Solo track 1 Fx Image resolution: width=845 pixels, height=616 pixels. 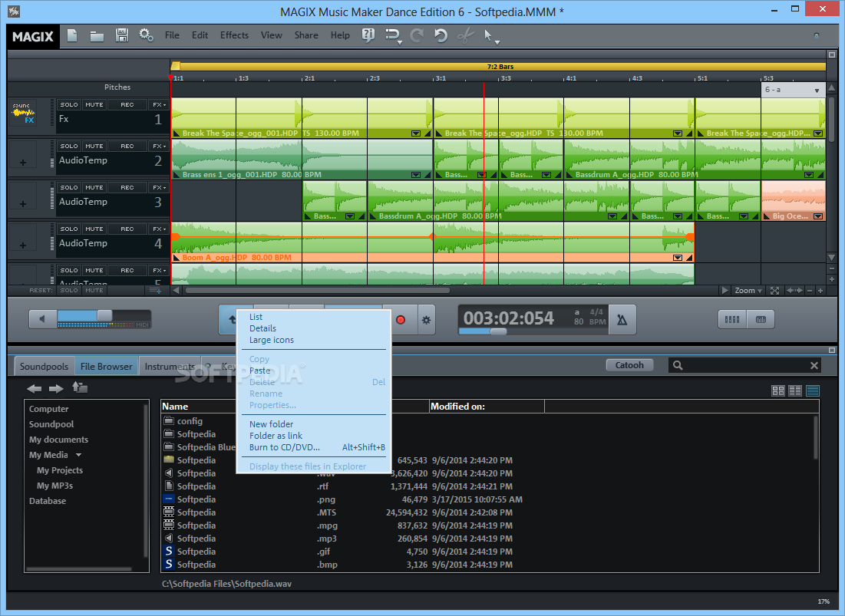[x=69, y=104]
